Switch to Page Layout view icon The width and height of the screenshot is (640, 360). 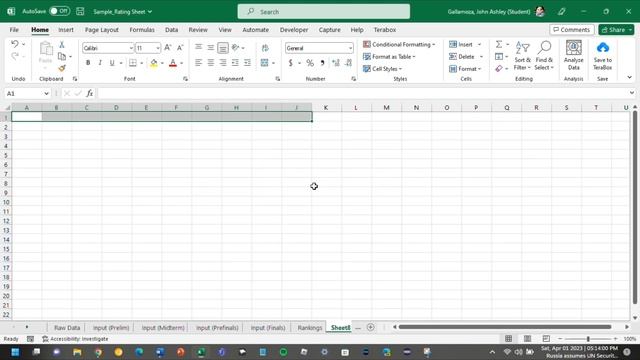tap(527, 339)
